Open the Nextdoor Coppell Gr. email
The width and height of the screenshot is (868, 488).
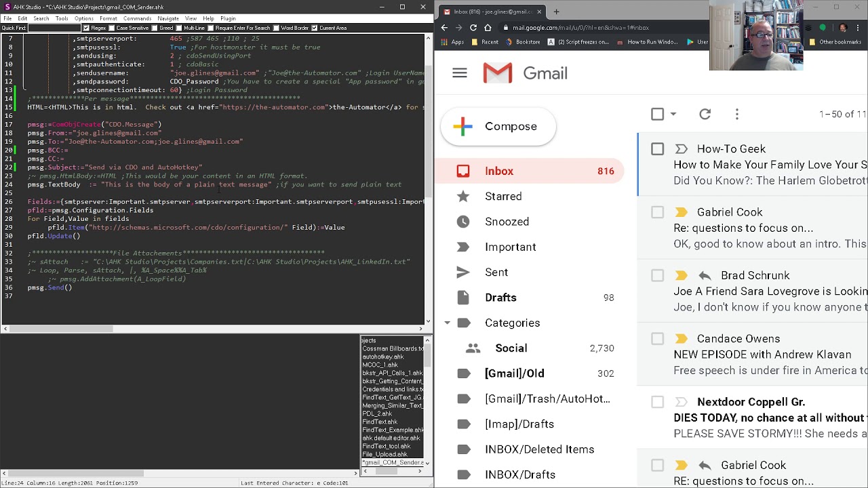pyautogui.click(x=752, y=418)
